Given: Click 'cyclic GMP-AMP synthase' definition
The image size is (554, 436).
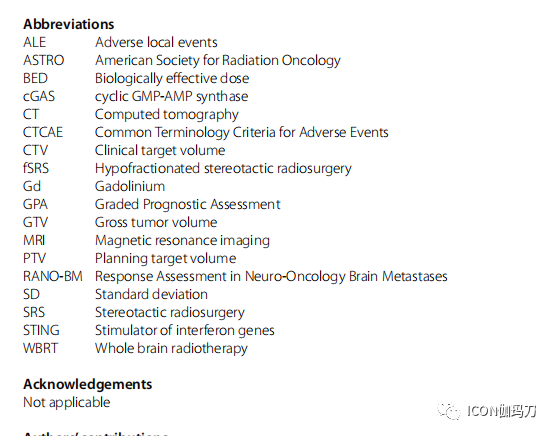Looking at the screenshot, I should click(x=171, y=97).
